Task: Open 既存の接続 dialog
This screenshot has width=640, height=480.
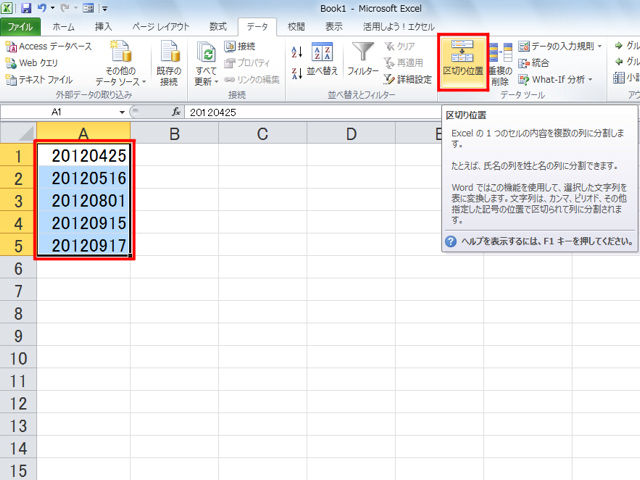Action: (169, 63)
